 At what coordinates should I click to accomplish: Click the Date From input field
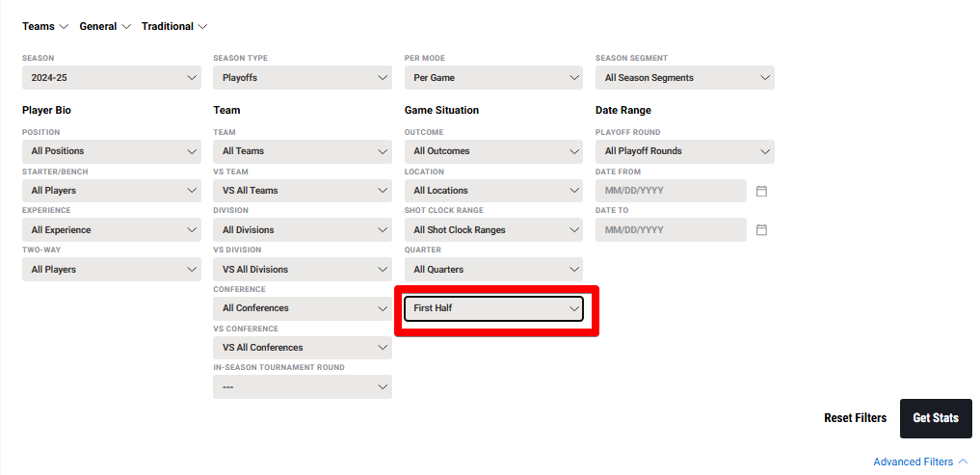(671, 191)
